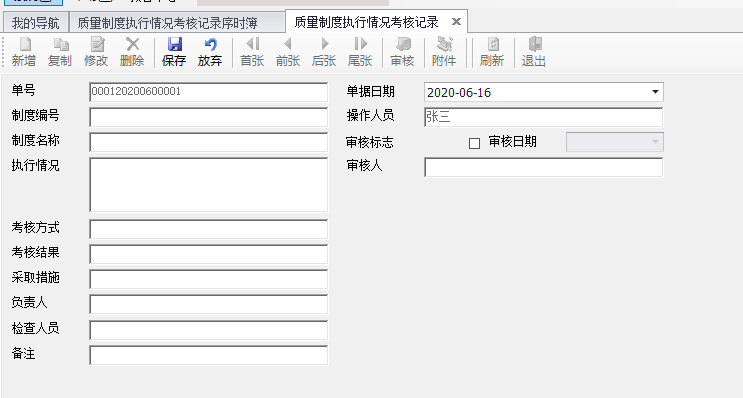This screenshot has width=743, height=398.
Task: Click the 修改 (Edit) toolbar icon
Action: 96,52
